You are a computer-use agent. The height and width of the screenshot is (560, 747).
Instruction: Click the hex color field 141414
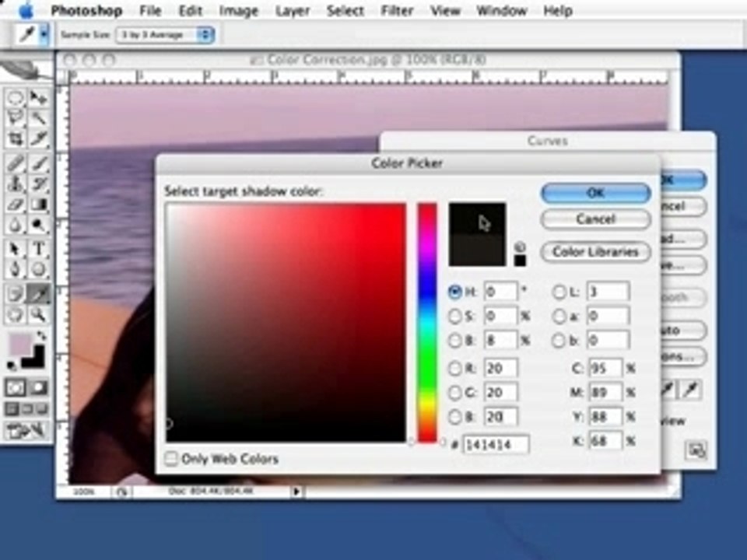click(x=496, y=445)
